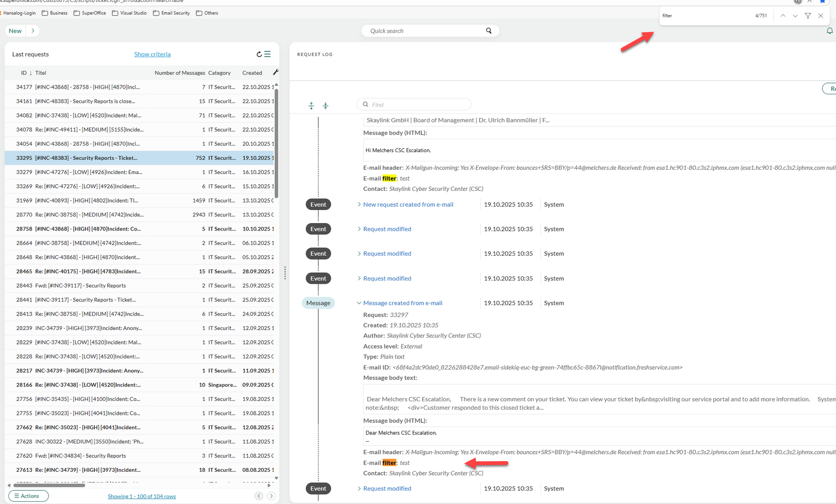Viewport: 836px width, 504px height.
Task: Go to next find match arrow
Action: tap(795, 16)
